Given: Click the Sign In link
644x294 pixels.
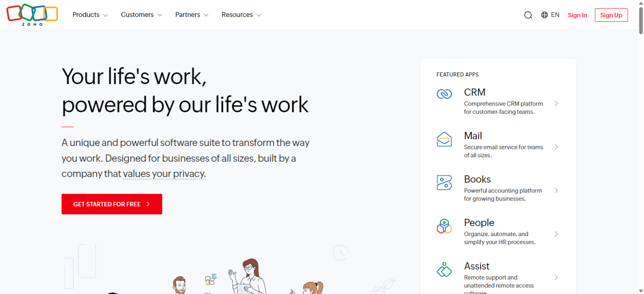Looking at the screenshot, I should click(x=577, y=15).
